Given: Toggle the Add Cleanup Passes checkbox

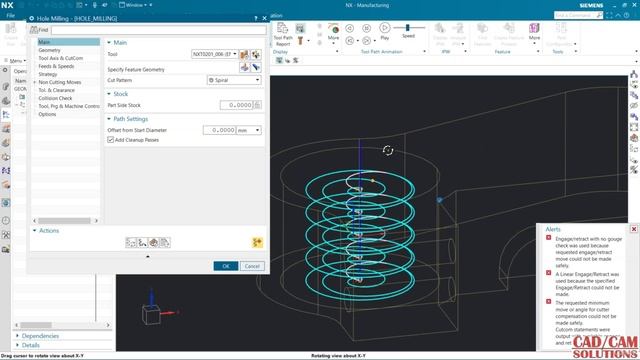Looking at the screenshot, I should click(111, 140).
